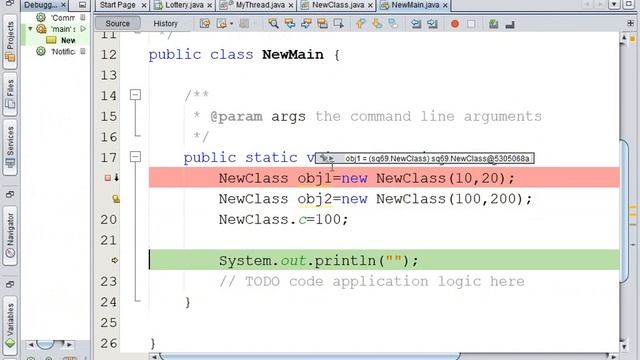Image resolution: width=640 pixels, height=360 pixels.
Task: Show the opened documents list dropdown
Action: [614, 5]
